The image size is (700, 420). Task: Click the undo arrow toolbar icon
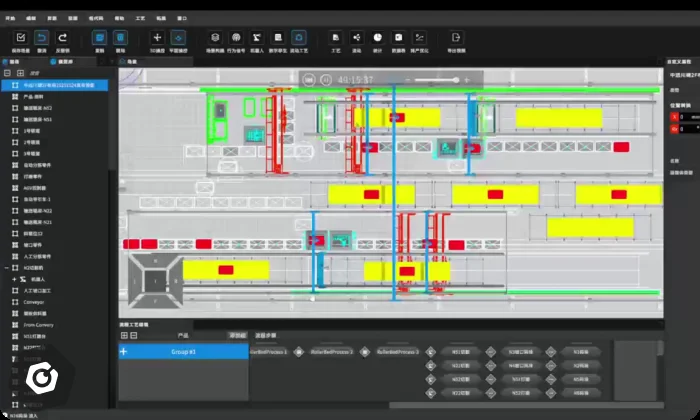click(42, 38)
